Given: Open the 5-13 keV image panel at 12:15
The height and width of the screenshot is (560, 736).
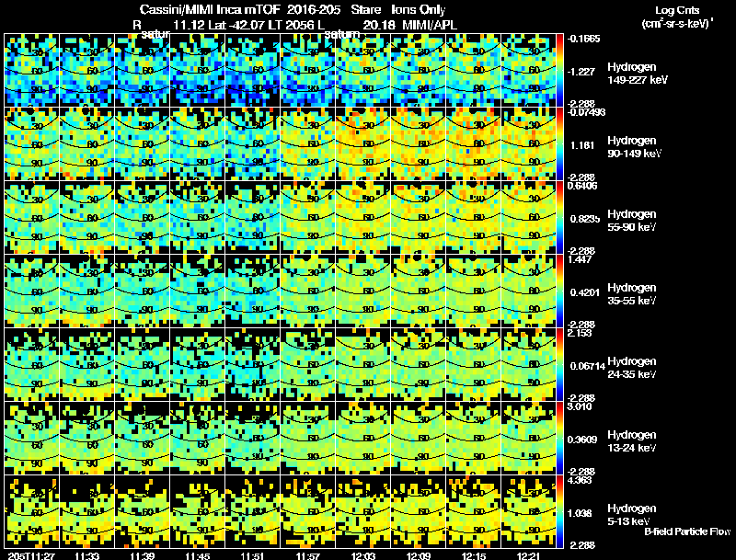Looking at the screenshot, I should [x=474, y=512].
